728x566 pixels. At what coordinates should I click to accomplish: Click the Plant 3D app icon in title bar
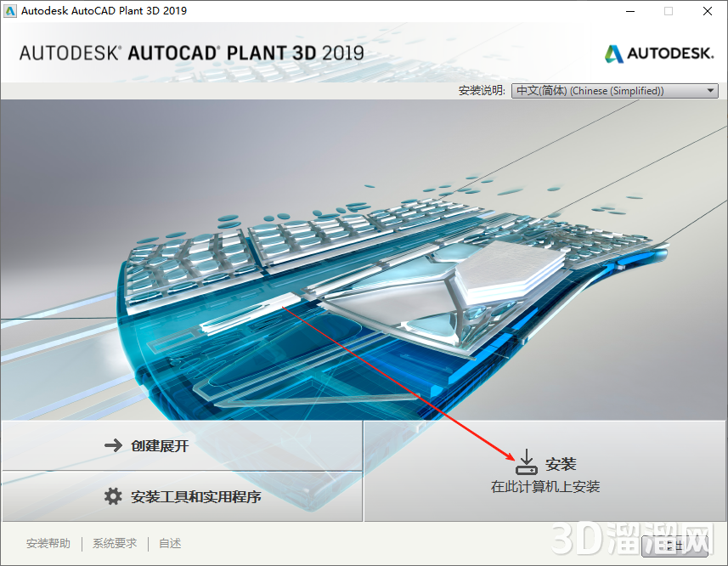coord(10,10)
